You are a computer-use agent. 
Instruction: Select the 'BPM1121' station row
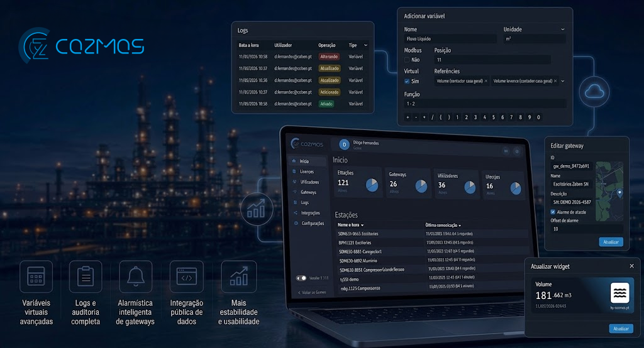coord(431,242)
